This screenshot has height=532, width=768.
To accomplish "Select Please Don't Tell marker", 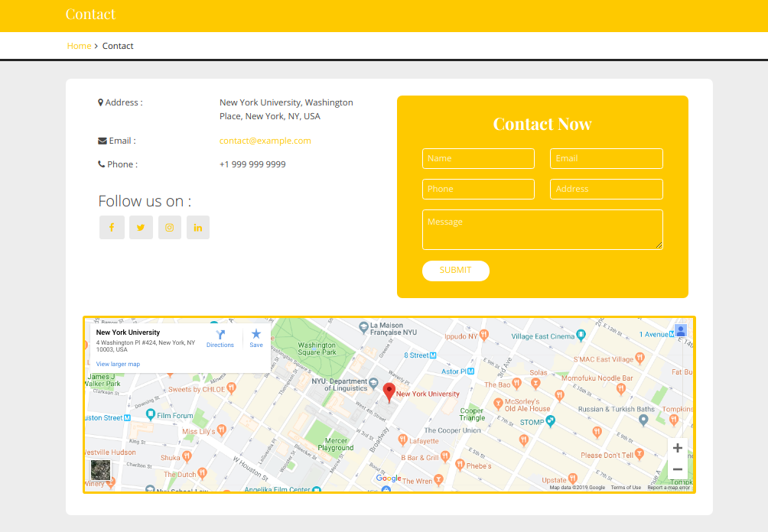I will click(x=639, y=454).
